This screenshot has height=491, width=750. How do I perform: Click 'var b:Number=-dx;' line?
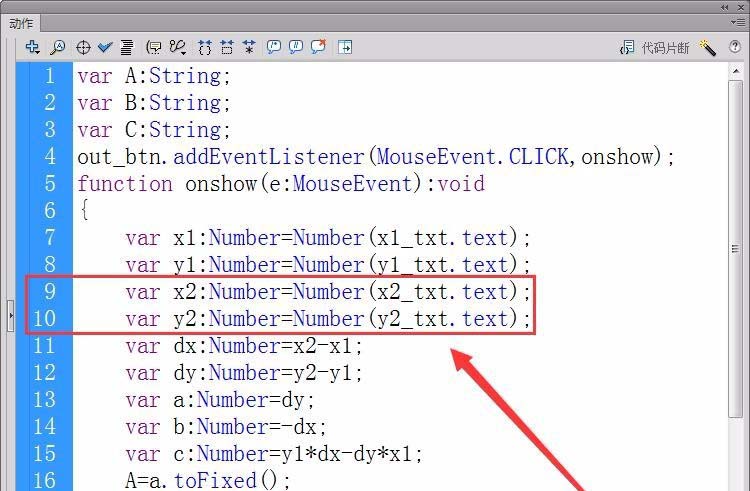[x=226, y=427]
